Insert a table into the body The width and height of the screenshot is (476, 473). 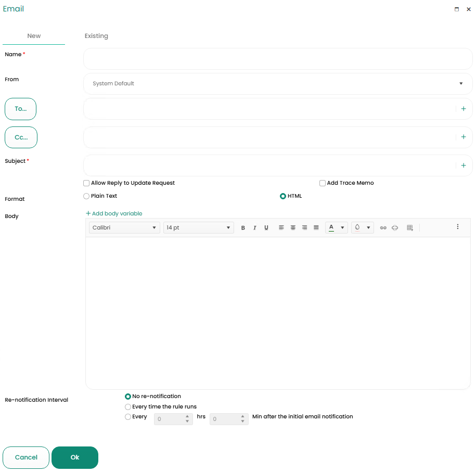[x=410, y=228]
